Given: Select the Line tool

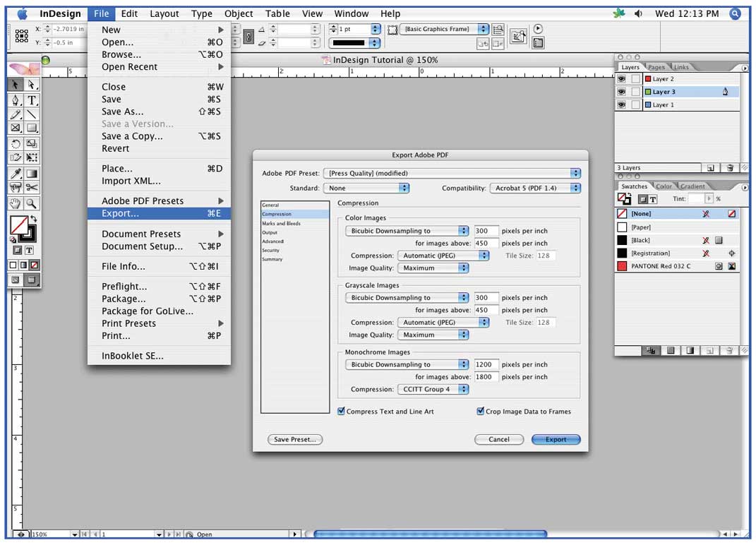Looking at the screenshot, I should [32, 114].
